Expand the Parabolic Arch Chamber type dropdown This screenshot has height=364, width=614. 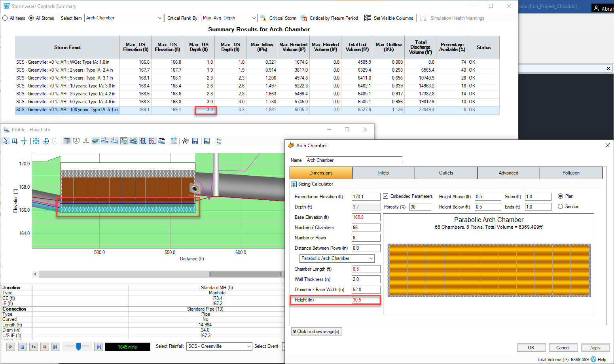coord(371,258)
